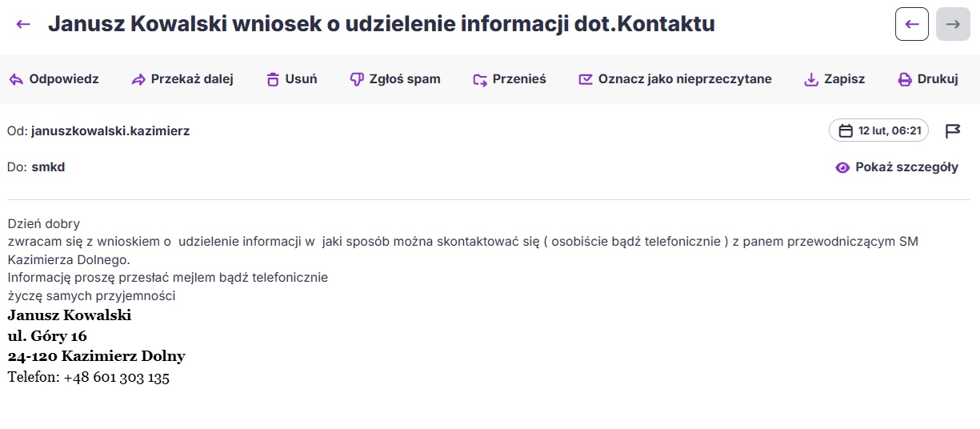Click the Przekaż dalej forward arrow icon
The height and width of the screenshot is (429, 980).
(x=138, y=79)
